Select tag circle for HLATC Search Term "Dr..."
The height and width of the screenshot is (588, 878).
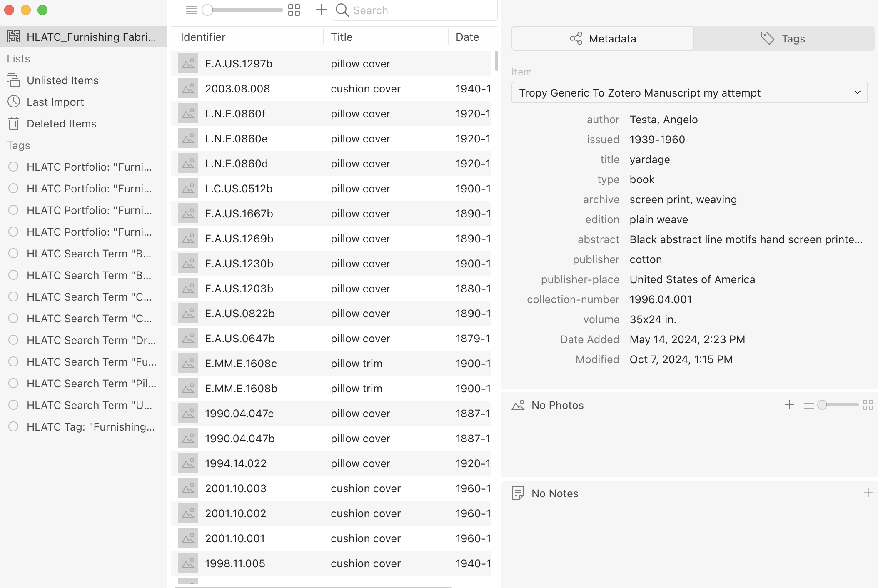(x=13, y=340)
